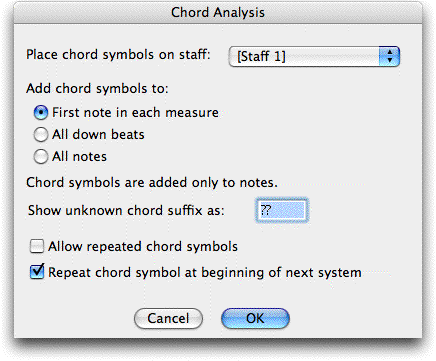Click the Chord Analysis title bar
This screenshot has height=361, width=436.
coord(218,13)
